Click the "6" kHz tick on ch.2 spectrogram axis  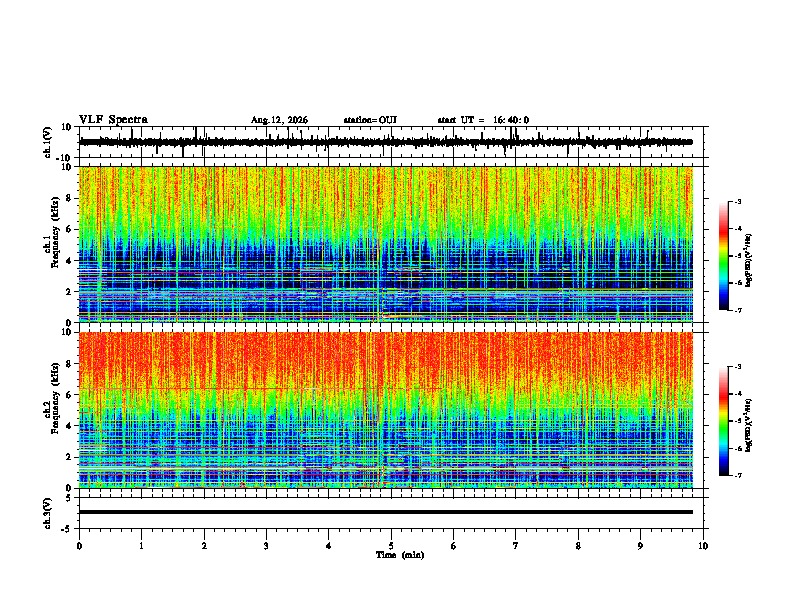point(69,395)
